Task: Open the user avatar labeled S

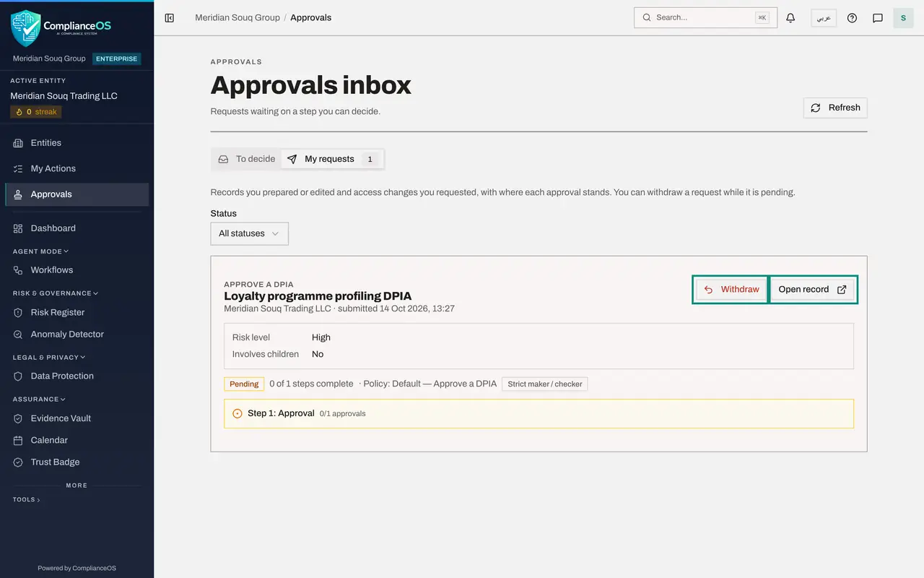Action: [903, 17]
